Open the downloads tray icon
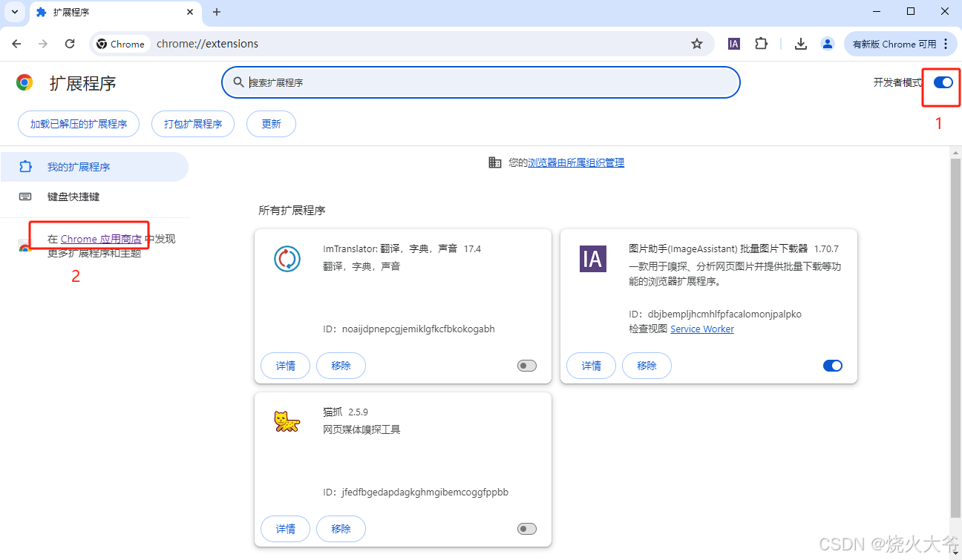 [800, 44]
